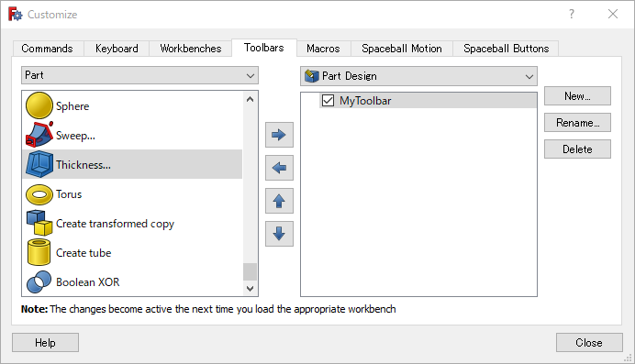Click the Create tube cylinder icon
This screenshot has height=364, width=635.
tap(39, 252)
